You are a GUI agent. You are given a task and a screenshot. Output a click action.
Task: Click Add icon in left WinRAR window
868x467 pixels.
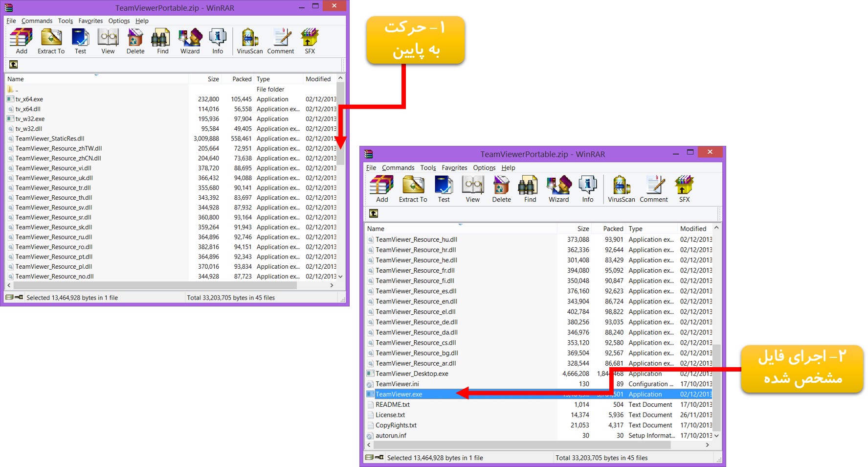22,41
